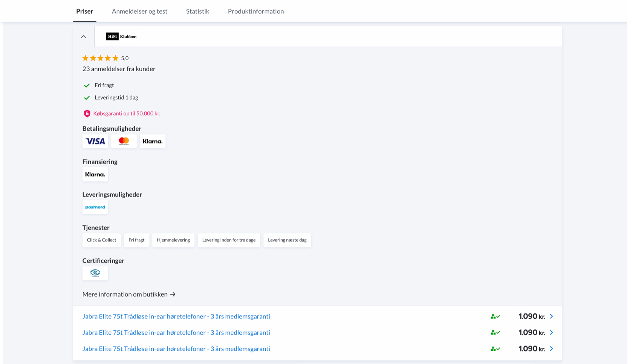This screenshot has height=364, width=627.
Task: Switch to Anmeldelser og test tab
Action: 139,11
